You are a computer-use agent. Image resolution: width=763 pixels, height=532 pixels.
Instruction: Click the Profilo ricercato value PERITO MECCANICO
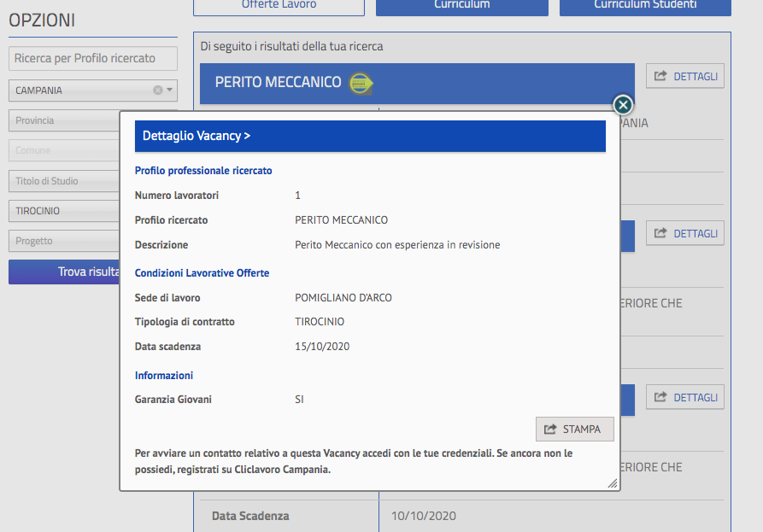(341, 220)
